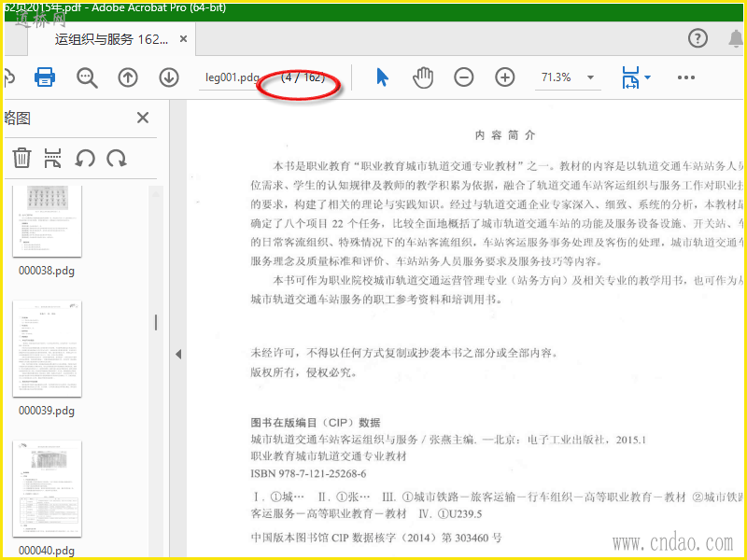The image size is (747, 560).
Task: Open the notifications bell icon
Action: (x=737, y=38)
